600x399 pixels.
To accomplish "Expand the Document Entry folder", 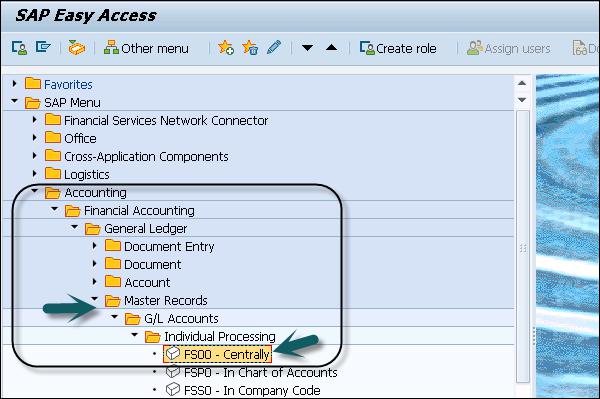I will click(x=95, y=245).
